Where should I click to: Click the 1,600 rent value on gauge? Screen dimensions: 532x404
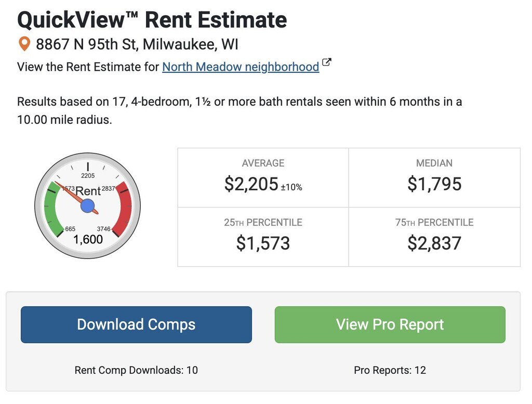tap(88, 240)
